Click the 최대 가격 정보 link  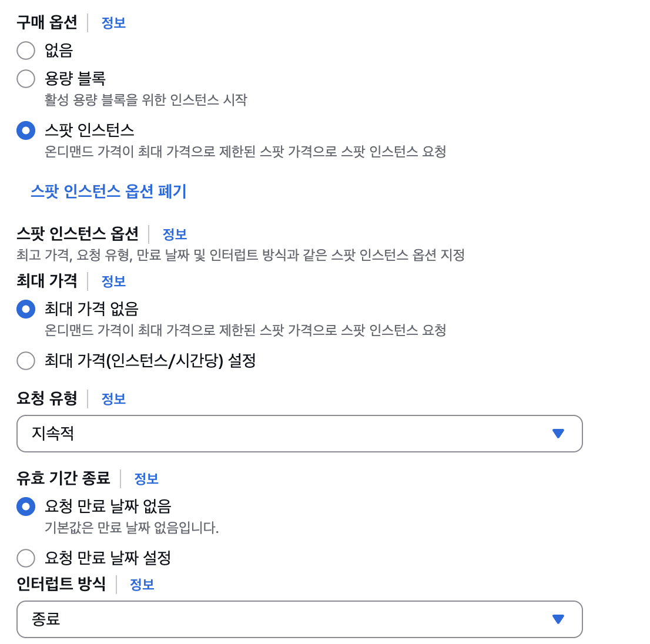click(113, 281)
